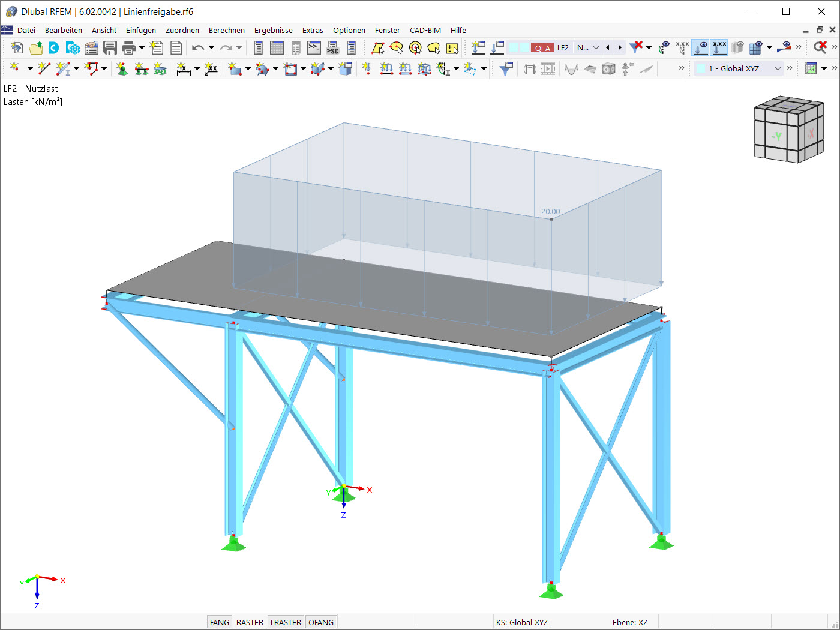This screenshot has height=630, width=840.
Task: Click the 20.00 load value label
Action: (x=550, y=211)
